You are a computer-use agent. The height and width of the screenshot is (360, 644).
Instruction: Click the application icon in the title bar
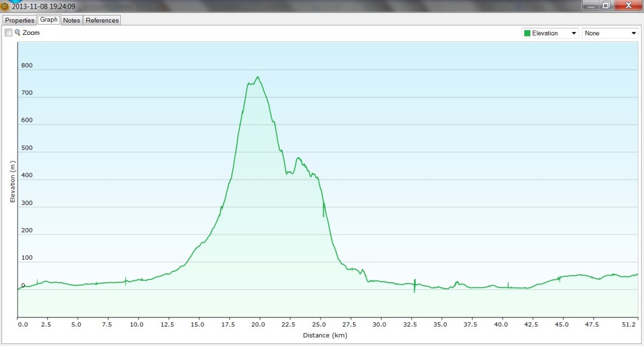[x=5, y=6]
